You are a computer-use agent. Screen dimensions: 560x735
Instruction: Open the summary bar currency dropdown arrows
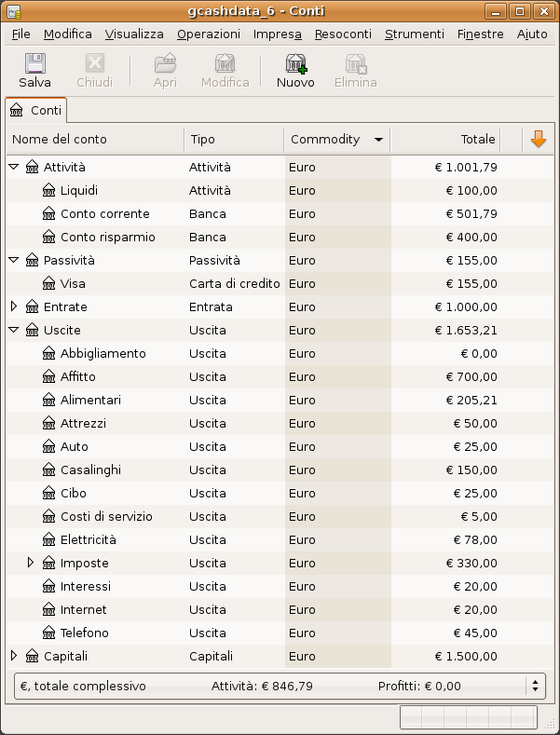[535, 686]
